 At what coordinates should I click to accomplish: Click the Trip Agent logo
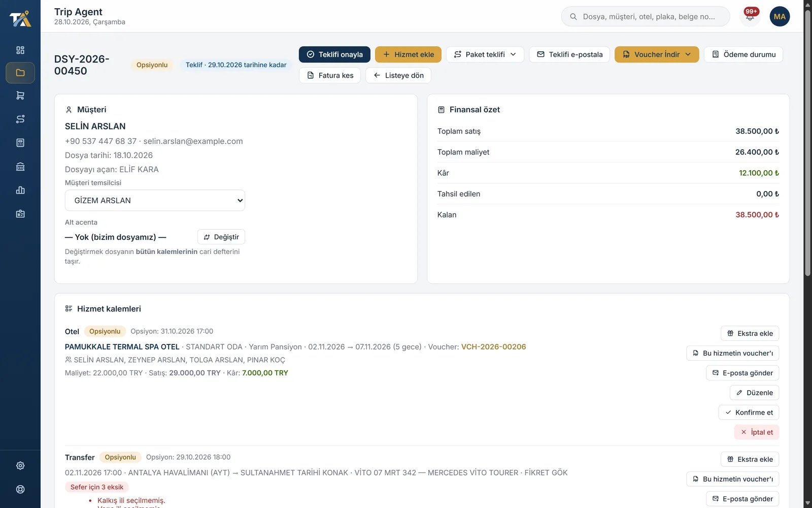tap(20, 19)
